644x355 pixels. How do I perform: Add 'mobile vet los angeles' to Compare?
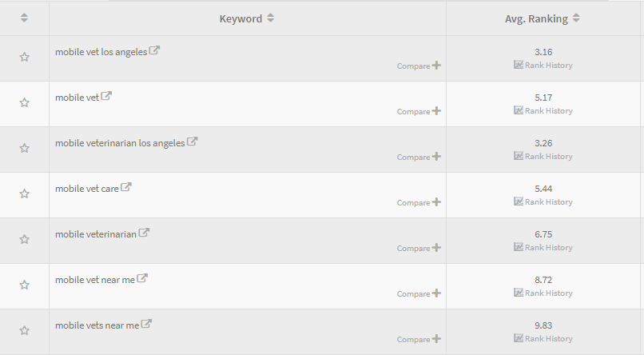[419, 66]
